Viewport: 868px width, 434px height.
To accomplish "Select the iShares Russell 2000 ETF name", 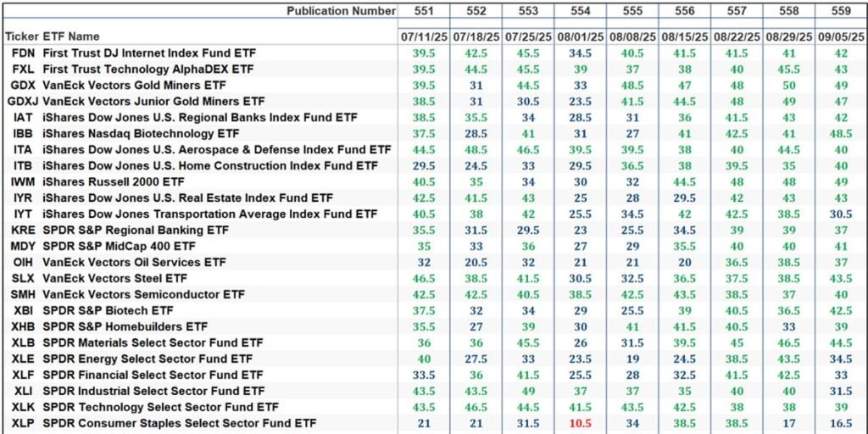I will point(114,181).
